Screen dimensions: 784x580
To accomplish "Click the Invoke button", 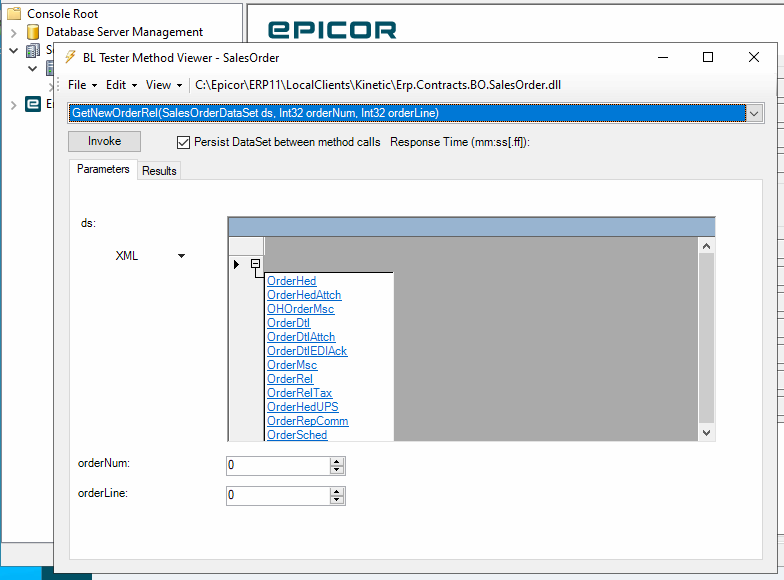I will pyautogui.click(x=104, y=142).
